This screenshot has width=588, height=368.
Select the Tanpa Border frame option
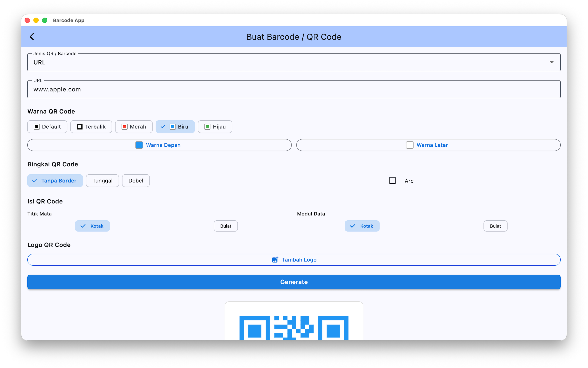(55, 181)
